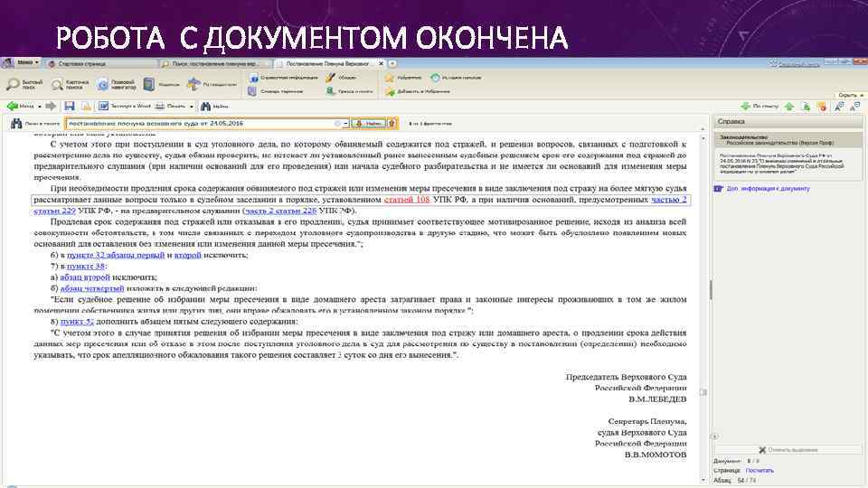
Task: Click up arrow button after Найти
Action: 392,124
